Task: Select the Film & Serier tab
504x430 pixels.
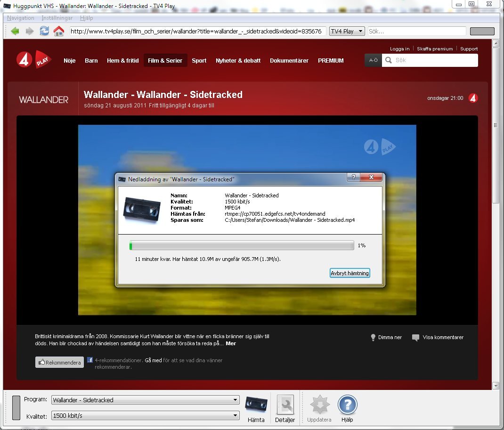Action: click(165, 60)
